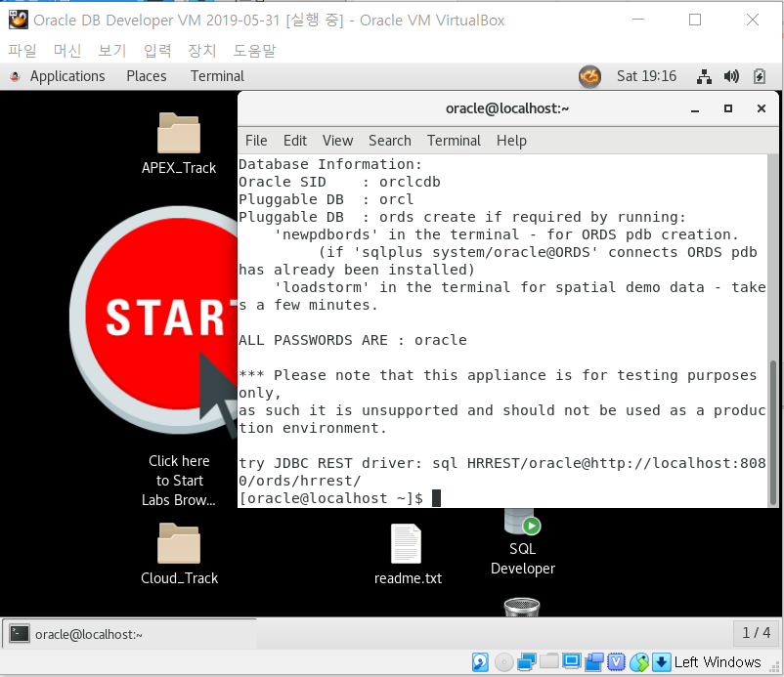Screen dimensions: 784x677
Task: Click 'Oracle SID : orclcdb' line
Action: click(339, 182)
